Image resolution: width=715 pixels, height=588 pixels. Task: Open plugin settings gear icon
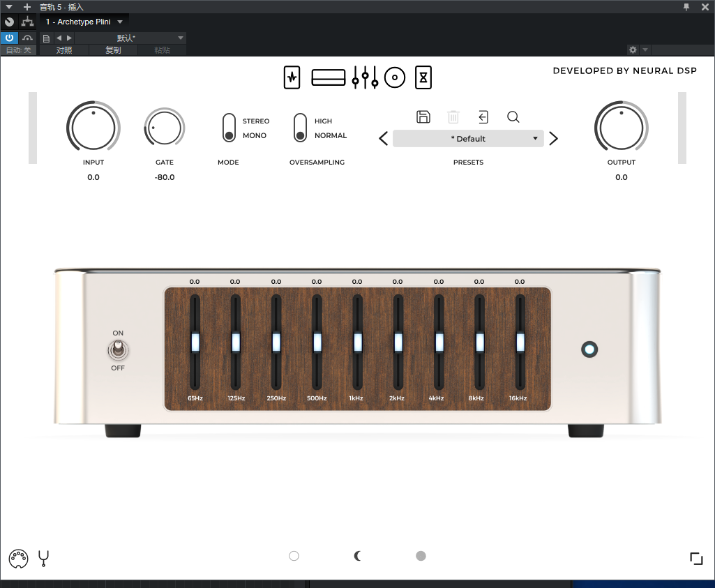pos(633,50)
